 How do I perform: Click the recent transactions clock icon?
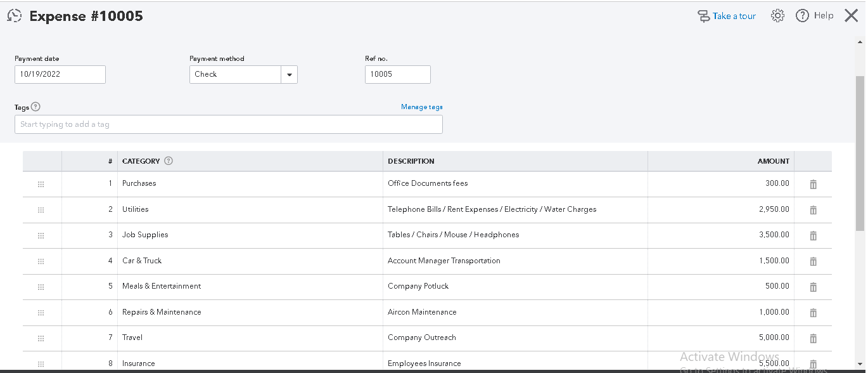click(14, 16)
